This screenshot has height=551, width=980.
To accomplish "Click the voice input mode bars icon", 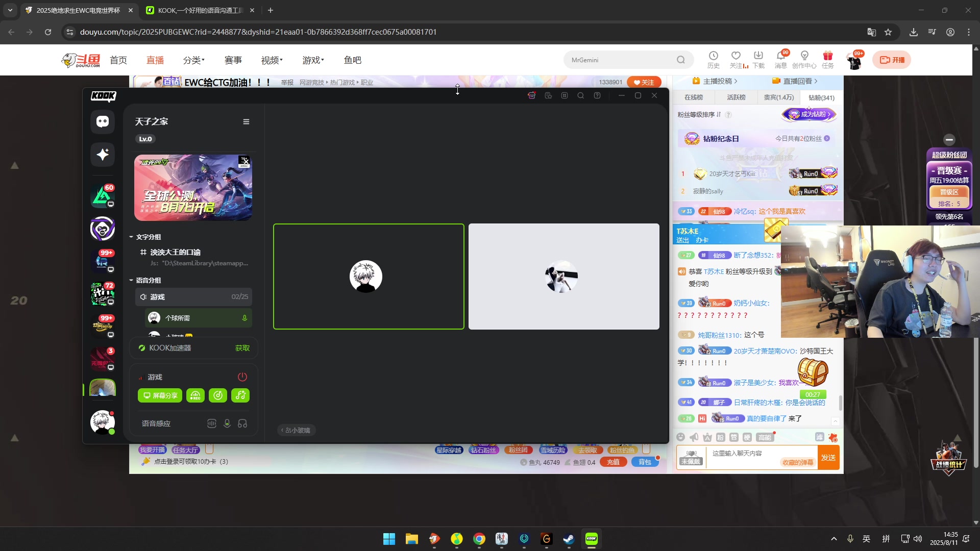I will tap(212, 423).
